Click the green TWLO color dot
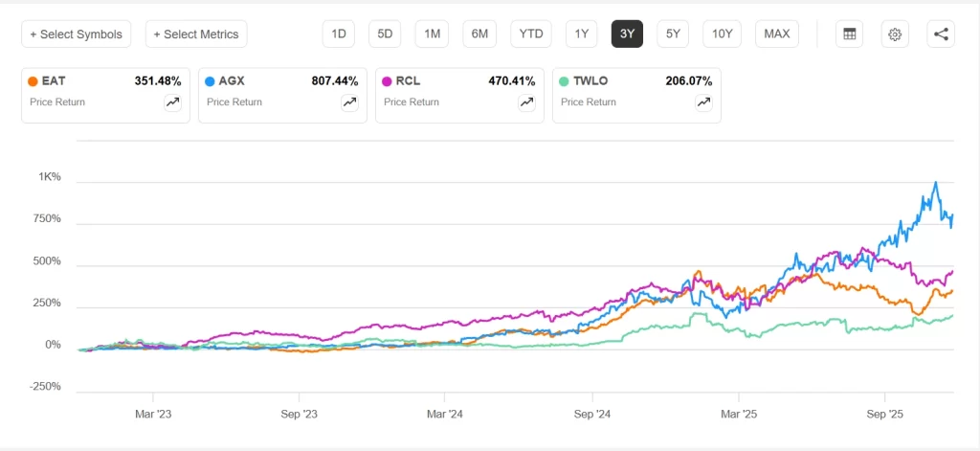Image resolution: width=980 pixels, height=451 pixels. point(565,81)
